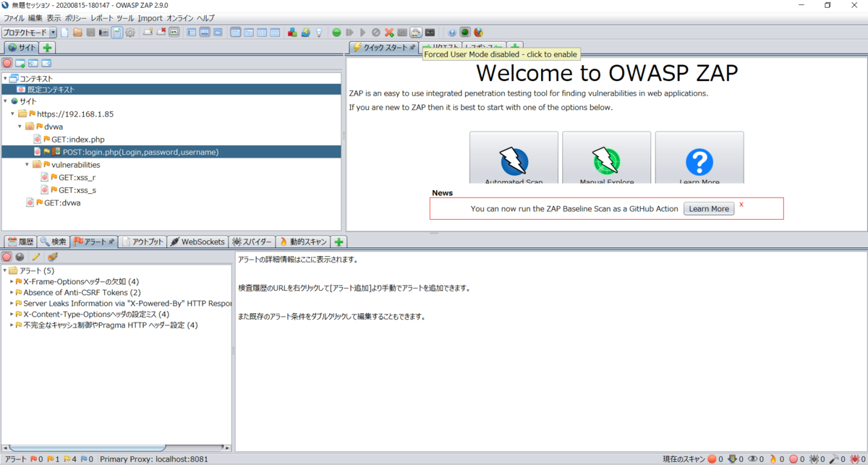Click the green lightning Manual Explore icon

[606, 161]
